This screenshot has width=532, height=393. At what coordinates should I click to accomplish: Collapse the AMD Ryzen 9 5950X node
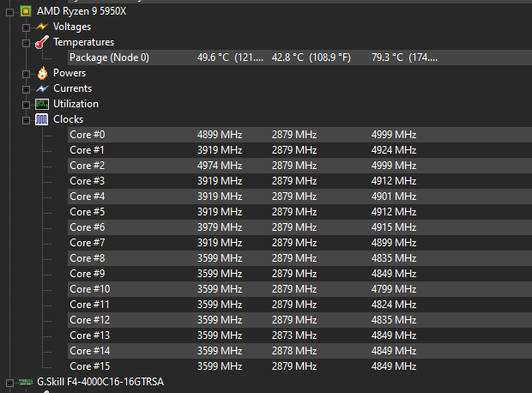coord(9,13)
